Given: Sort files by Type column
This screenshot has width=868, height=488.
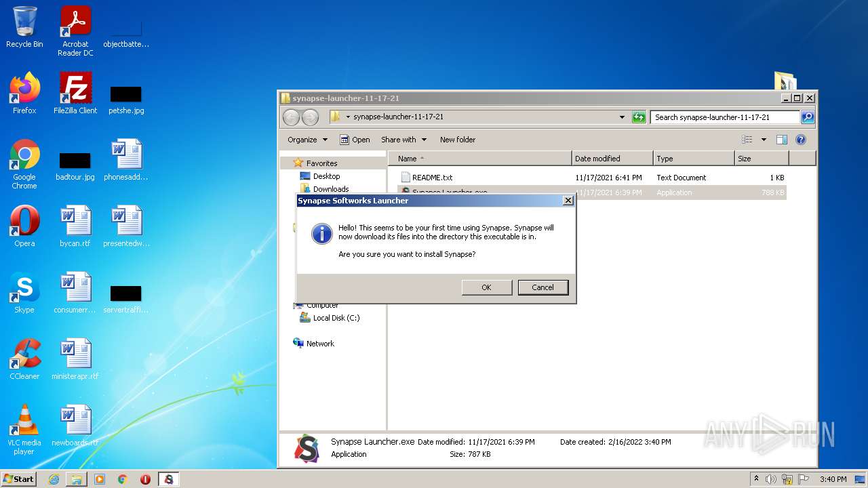Looking at the screenshot, I should [694, 159].
